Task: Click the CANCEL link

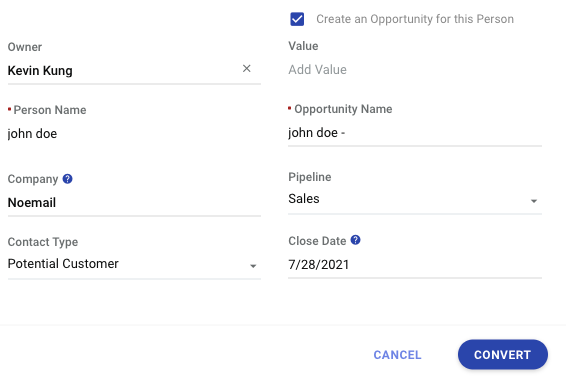Action: tap(397, 355)
